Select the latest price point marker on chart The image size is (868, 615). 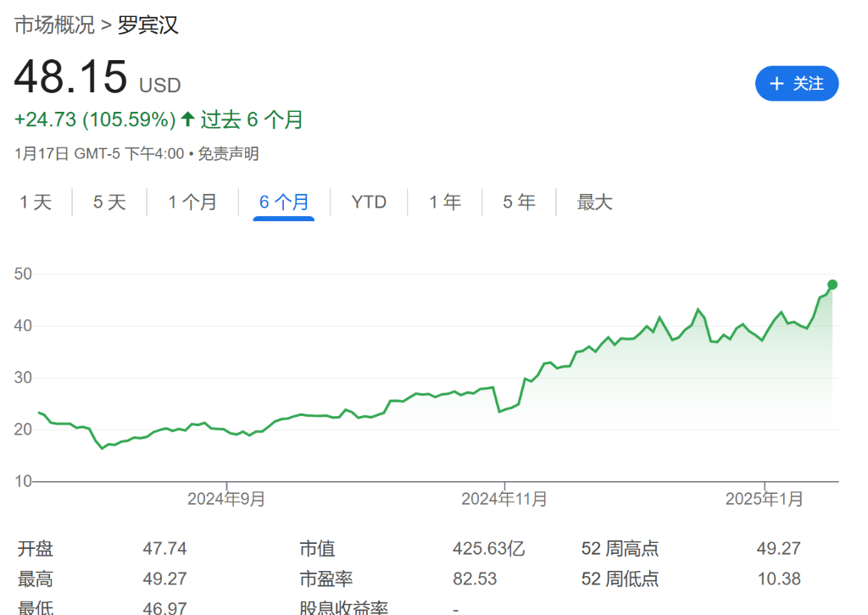832,285
